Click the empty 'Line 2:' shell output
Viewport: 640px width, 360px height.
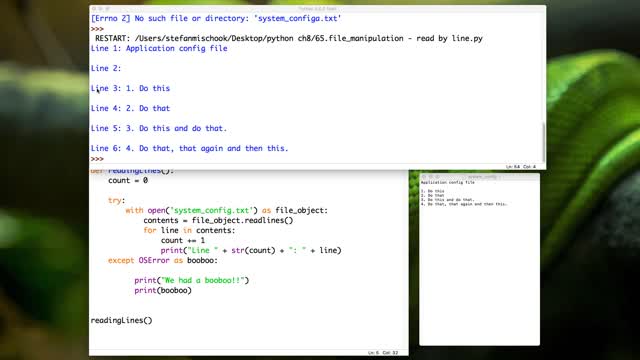point(106,69)
